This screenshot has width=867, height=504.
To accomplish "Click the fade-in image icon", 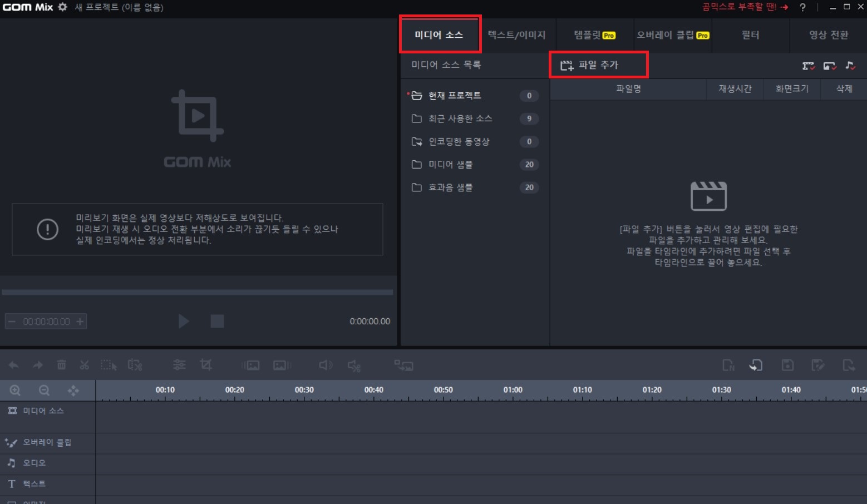I will (x=251, y=365).
